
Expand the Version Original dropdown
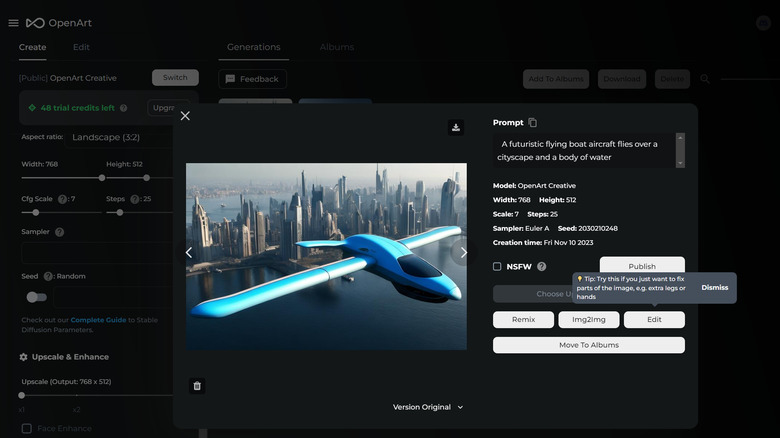pyautogui.click(x=429, y=407)
